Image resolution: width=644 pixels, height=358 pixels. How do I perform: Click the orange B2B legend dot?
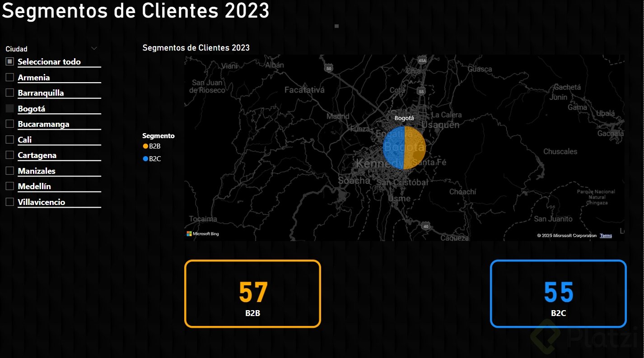(145, 146)
